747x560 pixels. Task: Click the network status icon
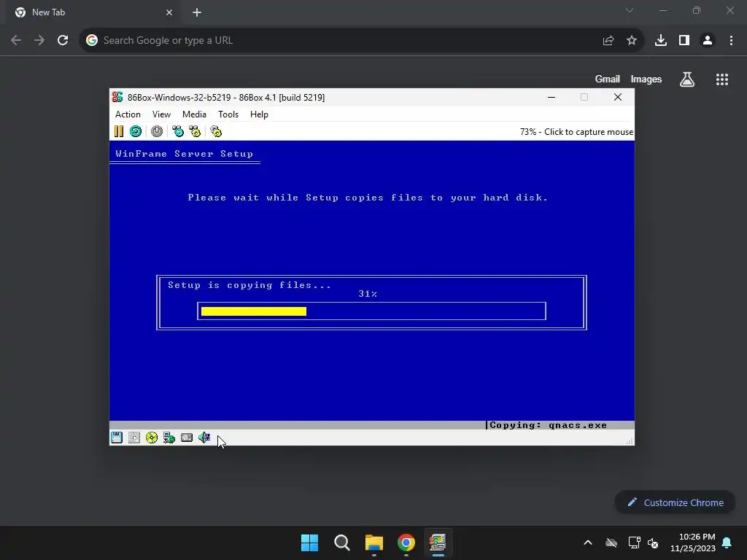coord(169,437)
